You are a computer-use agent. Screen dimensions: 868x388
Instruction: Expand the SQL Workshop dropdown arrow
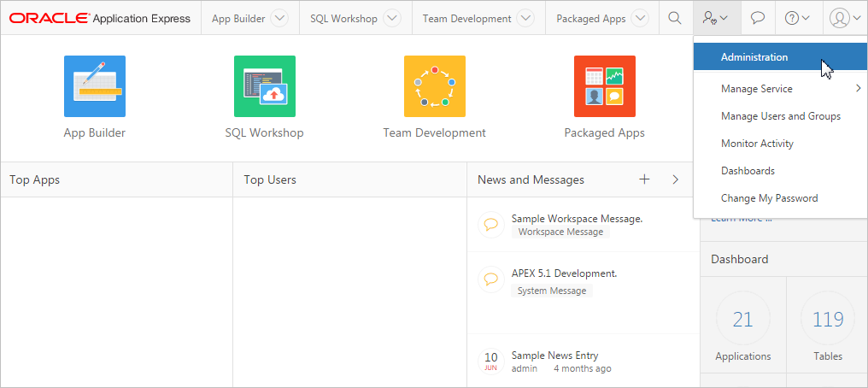390,18
